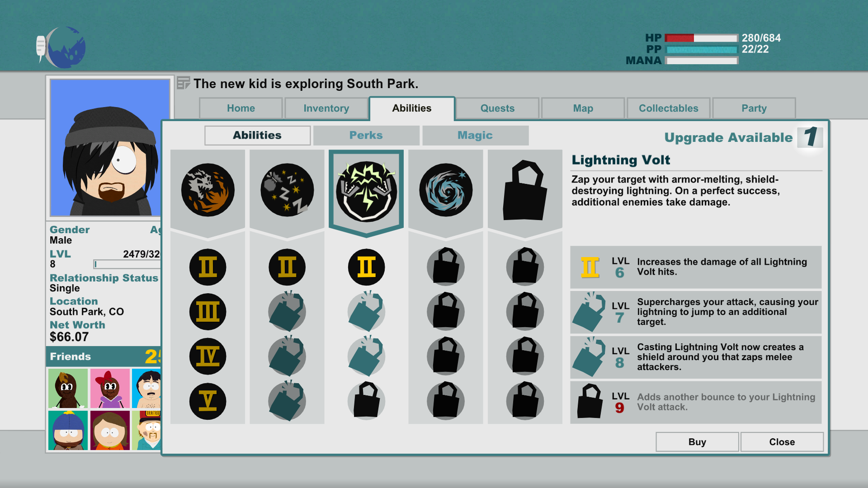Select the LVL 6 damage increase upgrade row
This screenshot has width=868, height=488.
coord(696,267)
